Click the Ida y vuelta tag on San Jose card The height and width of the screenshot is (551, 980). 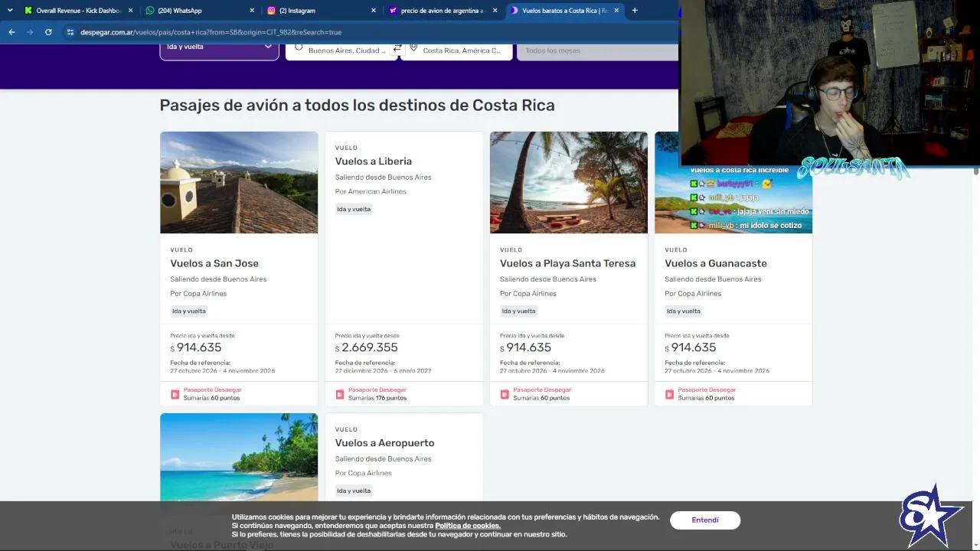pyautogui.click(x=189, y=311)
